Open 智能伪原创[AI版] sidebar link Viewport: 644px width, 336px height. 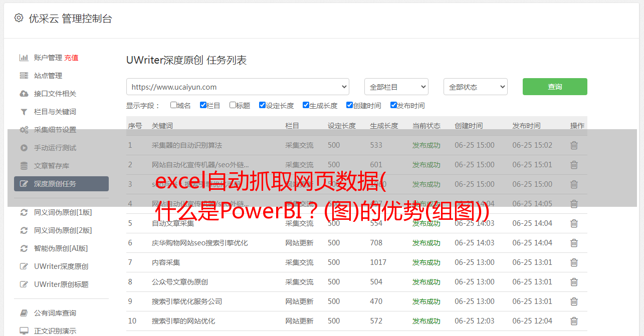click(x=61, y=248)
